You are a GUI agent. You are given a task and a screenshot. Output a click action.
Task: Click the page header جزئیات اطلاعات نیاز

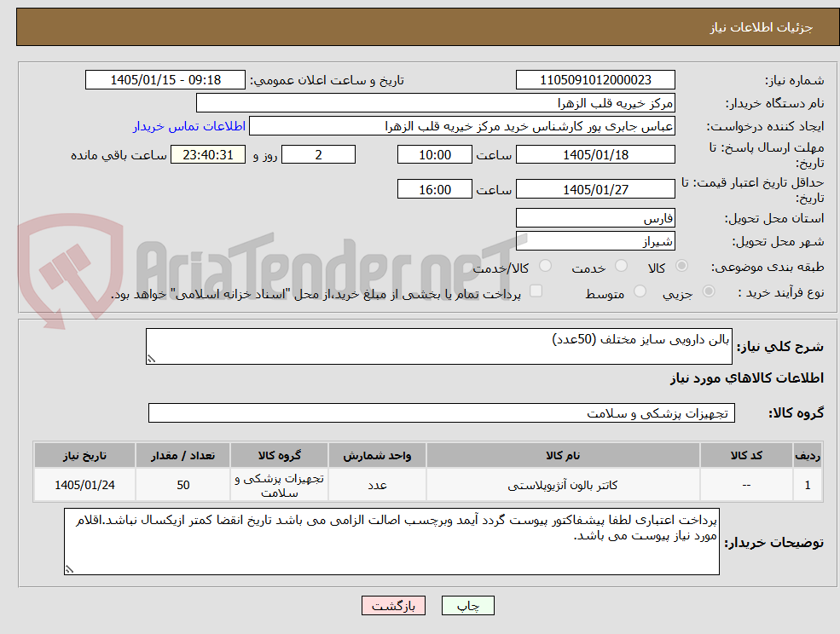point(762,27)
